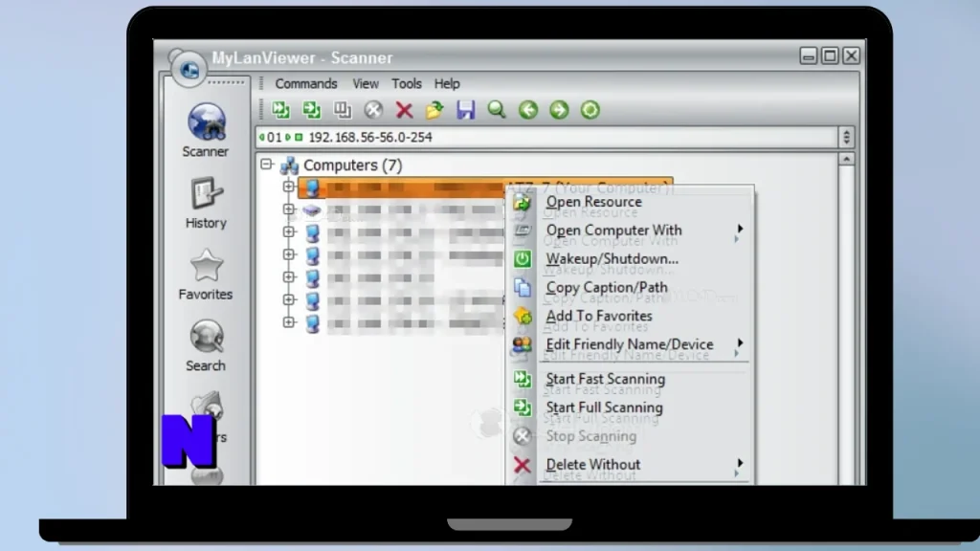
Task: Select Start Full Scanning in context menu
Action: point(630,408)
